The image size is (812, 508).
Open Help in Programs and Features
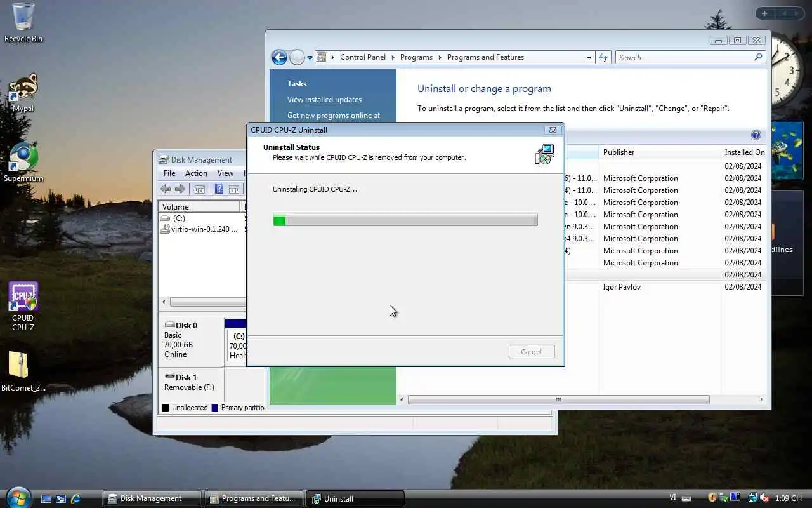click(x=756, y=135)
